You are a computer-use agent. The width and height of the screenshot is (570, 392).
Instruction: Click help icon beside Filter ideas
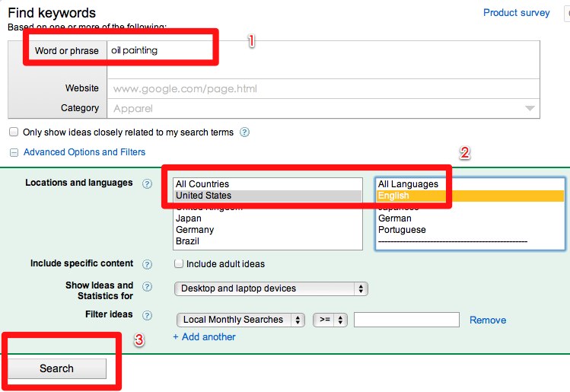[148, 315]
